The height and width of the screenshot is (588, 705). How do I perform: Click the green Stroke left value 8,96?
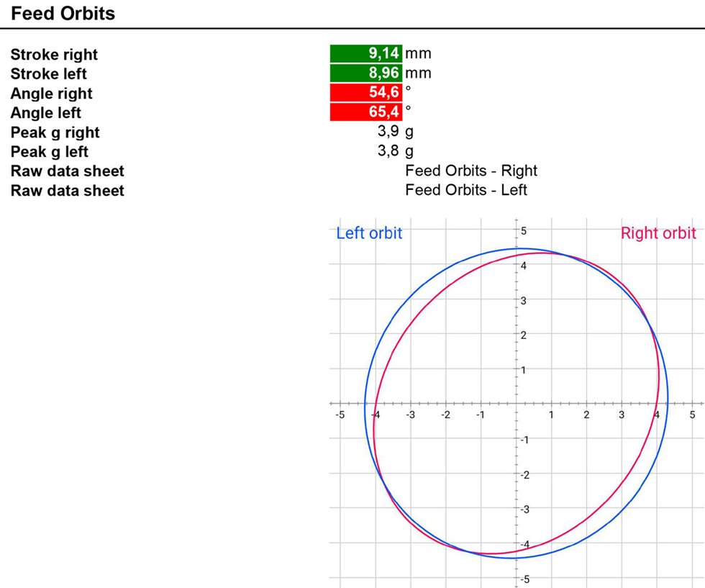[x=366, y=73]
